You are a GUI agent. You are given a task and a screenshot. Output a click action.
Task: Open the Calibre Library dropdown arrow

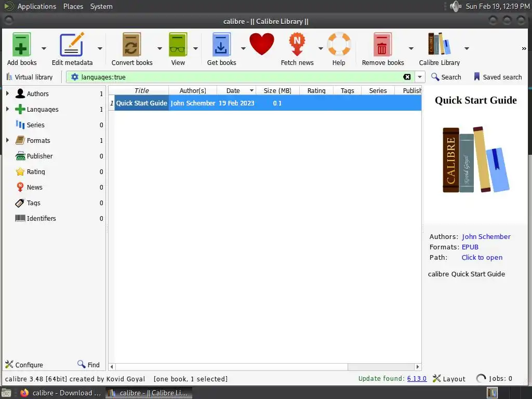click(467, 48)
